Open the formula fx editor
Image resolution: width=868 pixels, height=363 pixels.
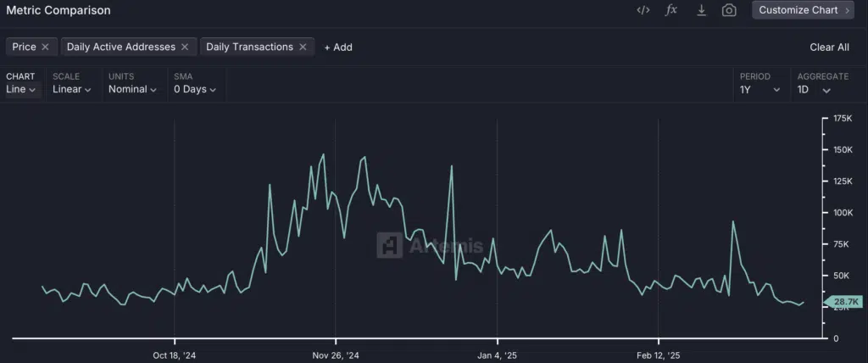click(x=671, y=10)
